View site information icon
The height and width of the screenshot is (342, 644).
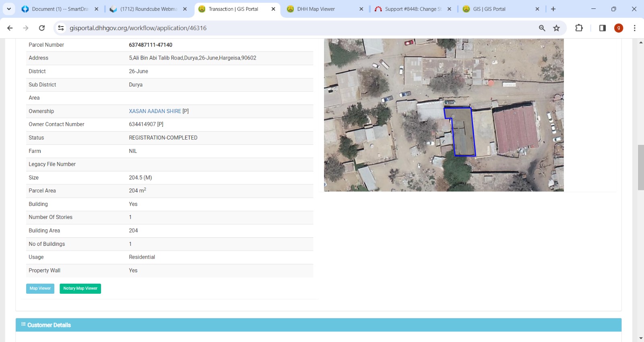coord(61,28)
